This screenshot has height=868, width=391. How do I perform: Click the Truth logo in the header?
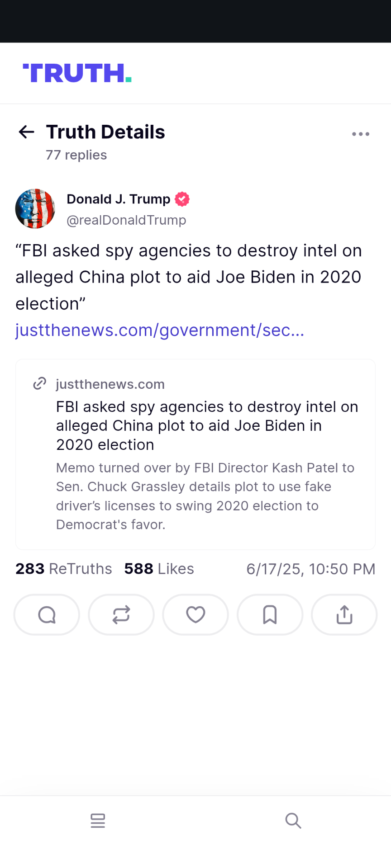point(77,73)
